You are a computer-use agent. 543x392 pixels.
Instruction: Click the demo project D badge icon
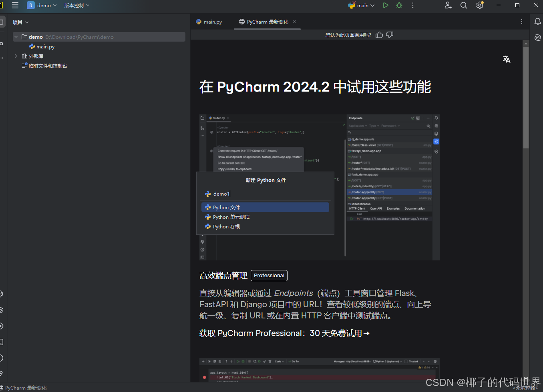30,5
